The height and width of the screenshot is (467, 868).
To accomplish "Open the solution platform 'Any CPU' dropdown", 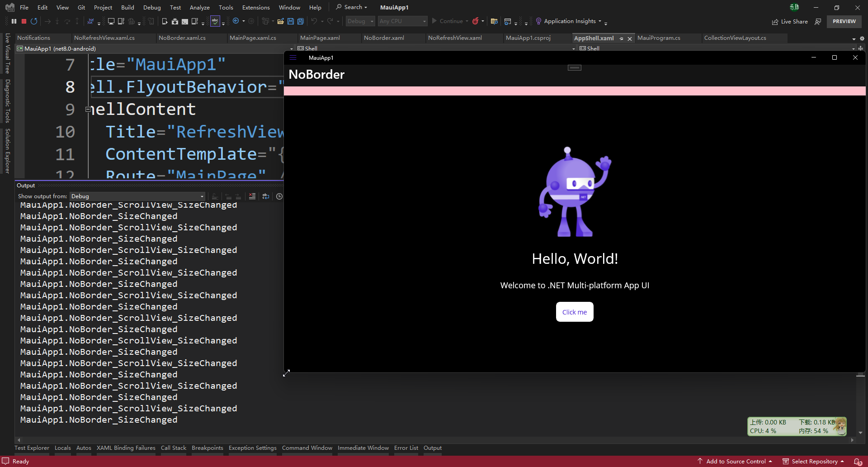I will [401, 21].
